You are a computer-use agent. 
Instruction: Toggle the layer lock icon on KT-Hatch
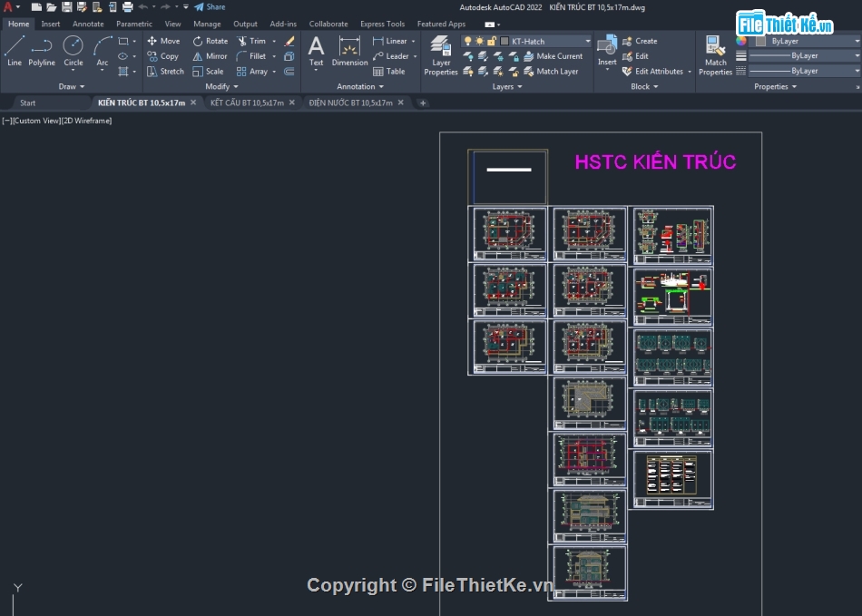492,40
